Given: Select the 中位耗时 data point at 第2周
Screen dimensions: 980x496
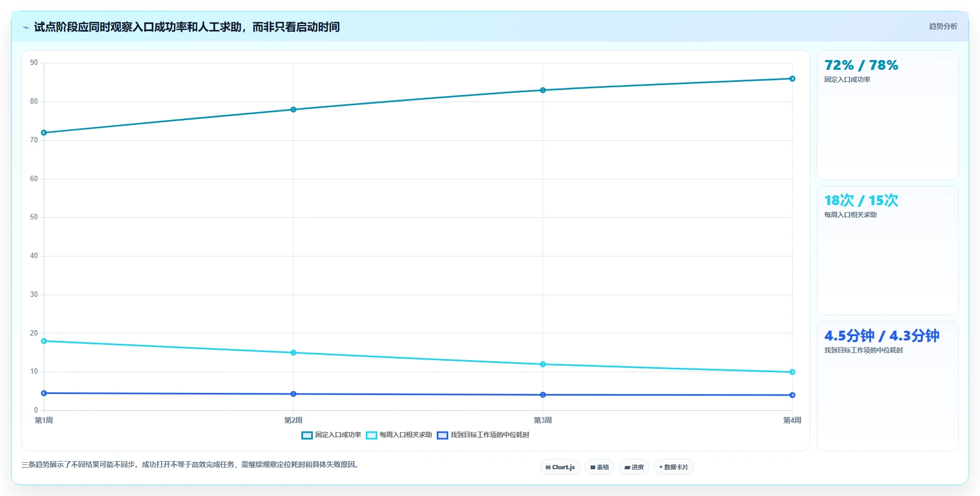Looking at the screenshot, I should tap(293, 394).
